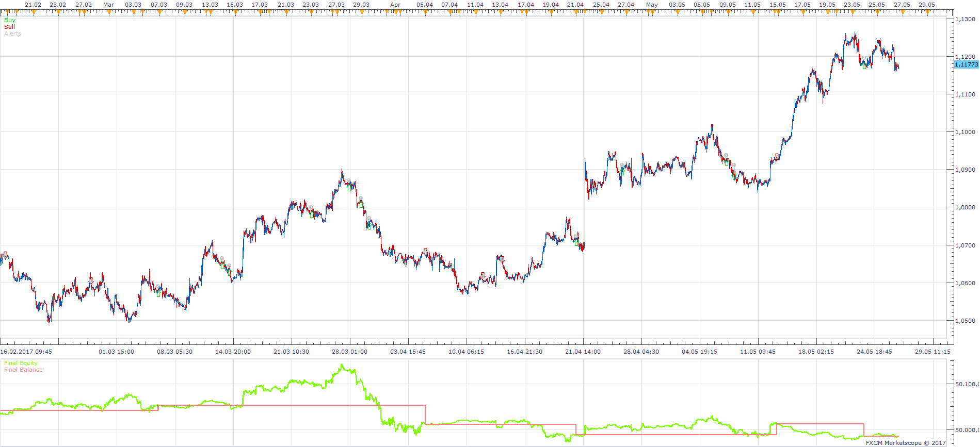The height and width of the screenshot is (447, 980).
Task: Toggle the Sell legend label
Action: click(x=9, y=27)
